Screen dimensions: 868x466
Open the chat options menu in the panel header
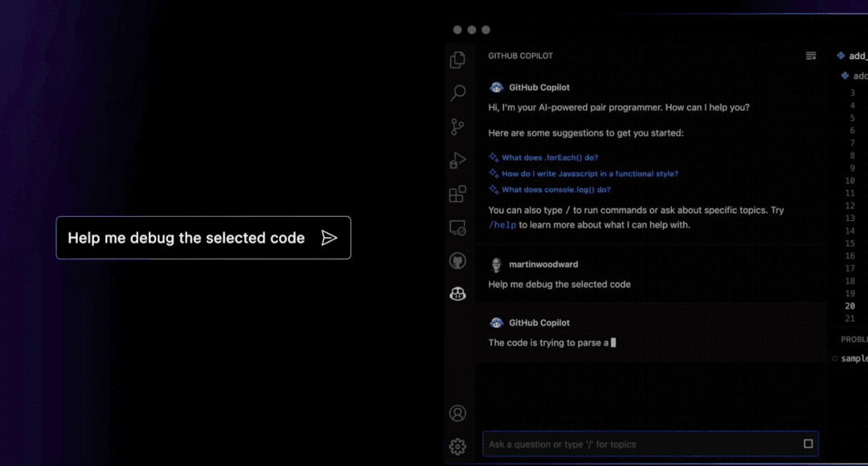click(810, 55)
